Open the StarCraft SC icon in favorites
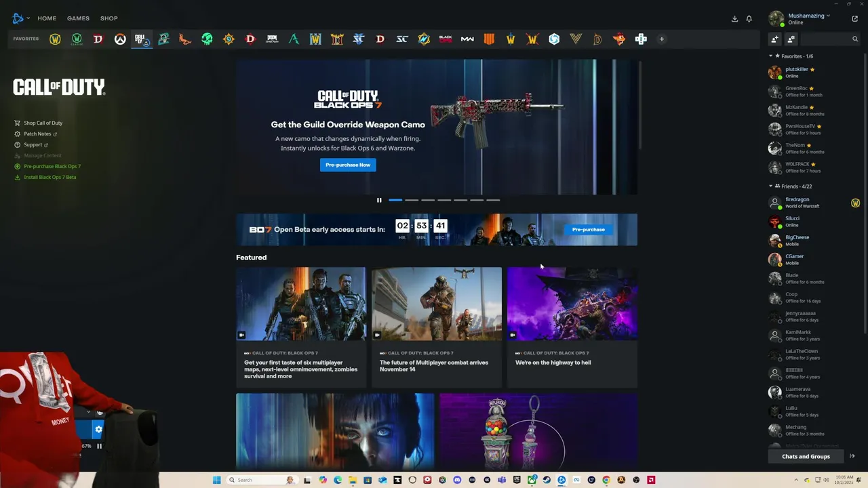This screenshot has height=488, width=868. click(402, 39)
